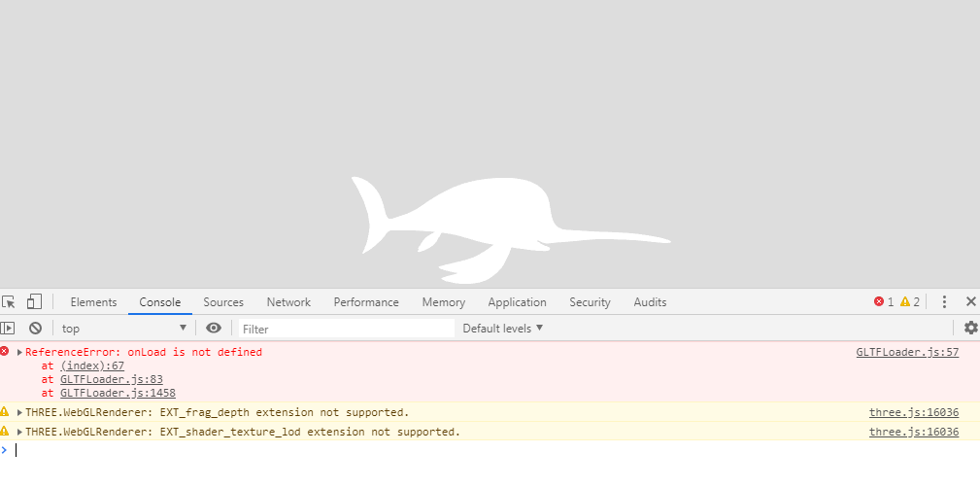980x488 pixels.
Task: Show the console sidebar
Action: (8, 329)
